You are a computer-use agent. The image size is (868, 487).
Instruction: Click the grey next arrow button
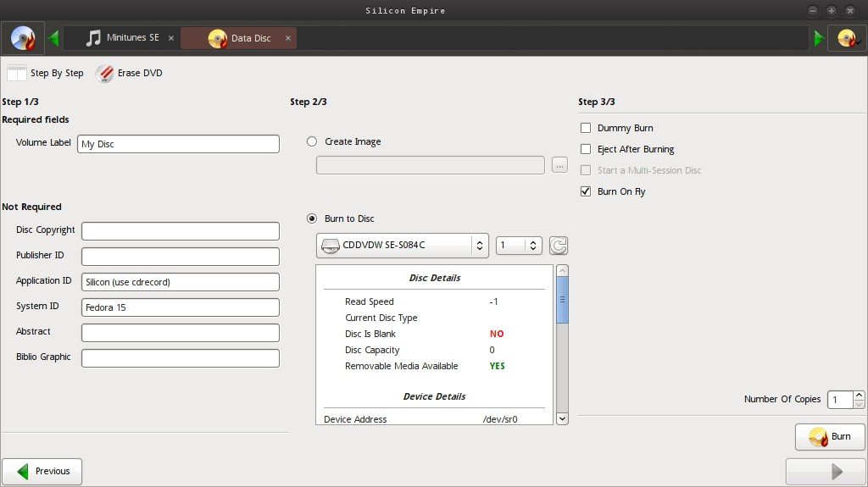pos(826,472)
